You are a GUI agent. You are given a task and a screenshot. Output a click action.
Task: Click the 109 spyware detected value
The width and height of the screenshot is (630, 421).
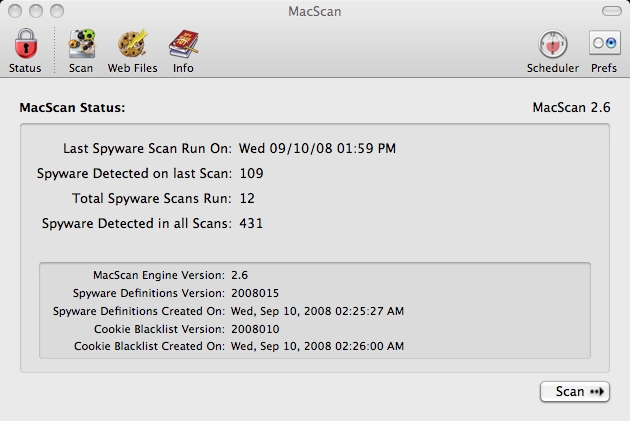pyautogui.click(x=251, y=173)
